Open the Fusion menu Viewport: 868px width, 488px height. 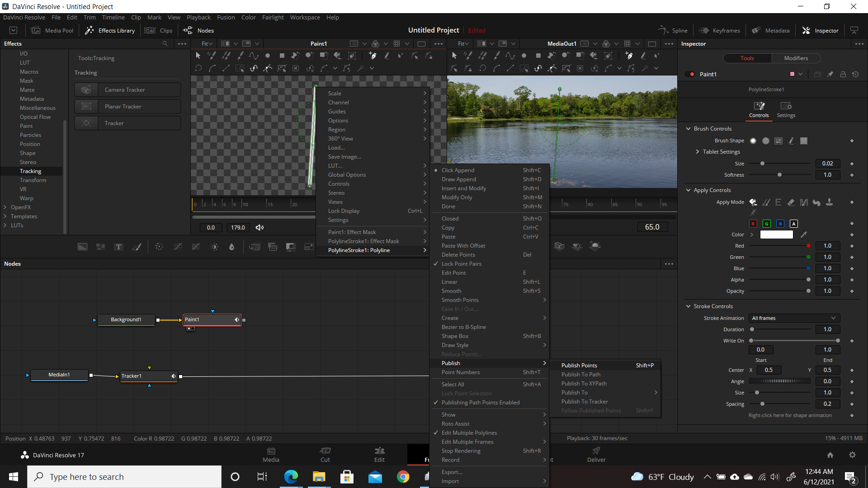click(226, 18)
